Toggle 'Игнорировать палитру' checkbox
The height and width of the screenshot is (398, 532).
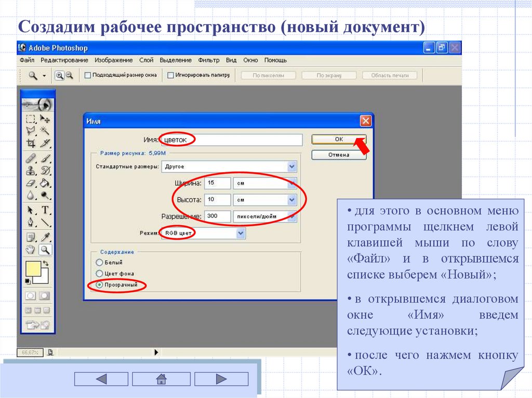coord(170,75)
